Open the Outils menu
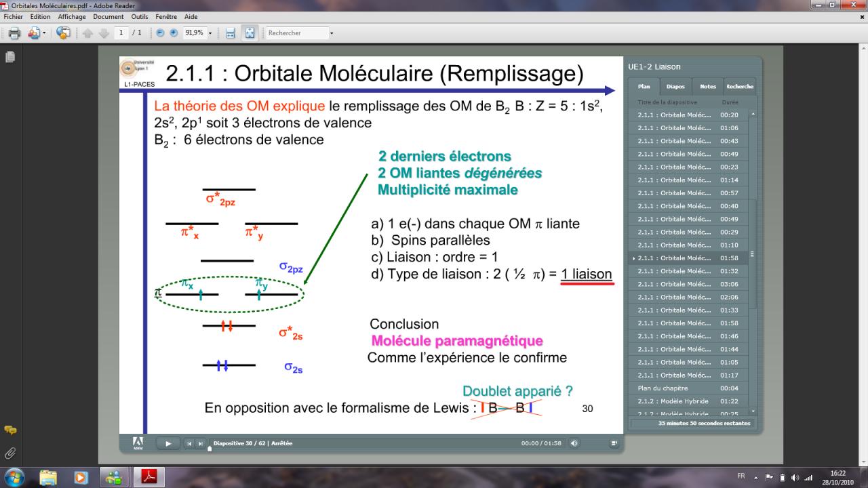 tap(140, 16)
